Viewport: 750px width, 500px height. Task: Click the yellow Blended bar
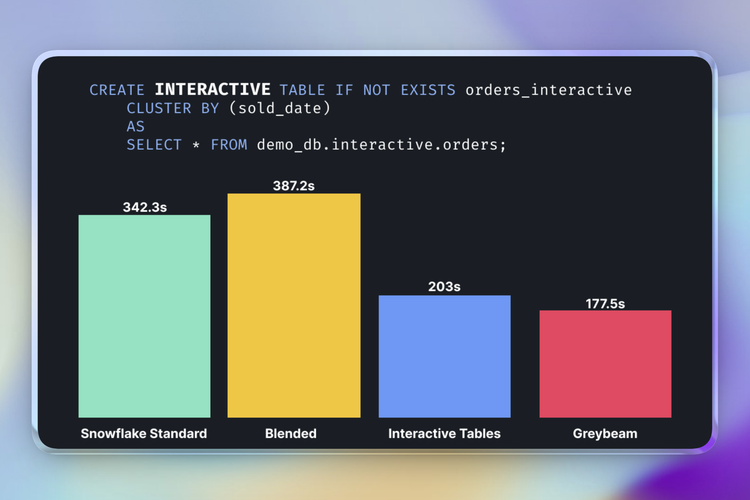[x=294, y=305]
